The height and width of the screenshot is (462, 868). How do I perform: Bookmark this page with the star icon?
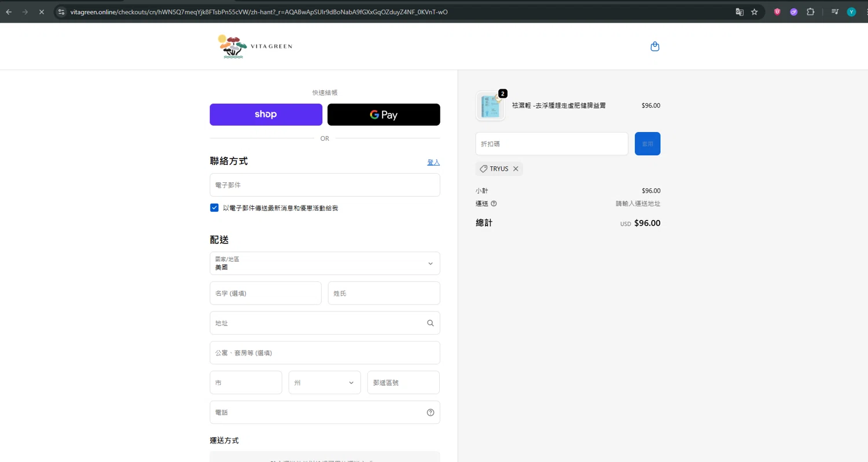click(755, 12)
